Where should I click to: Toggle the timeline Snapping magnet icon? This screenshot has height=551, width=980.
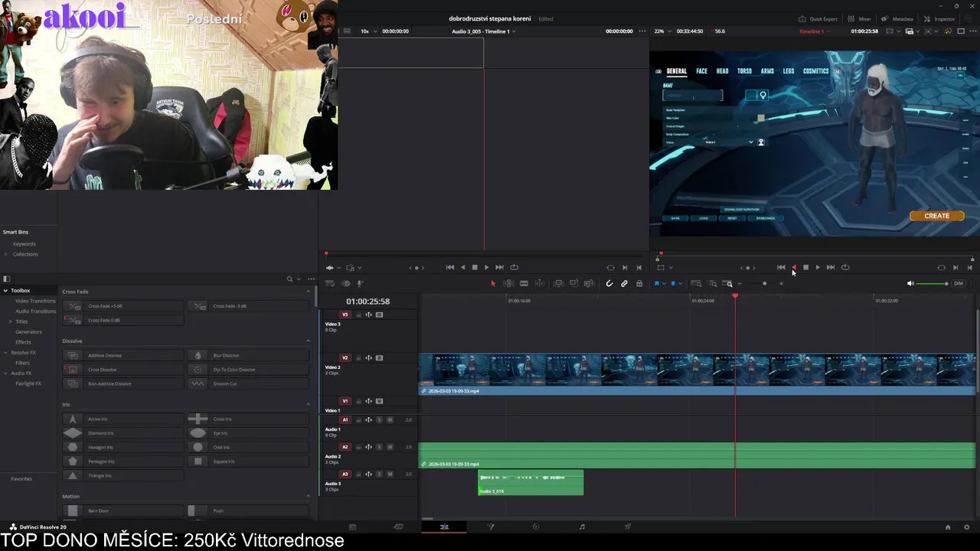click(609, 283)
